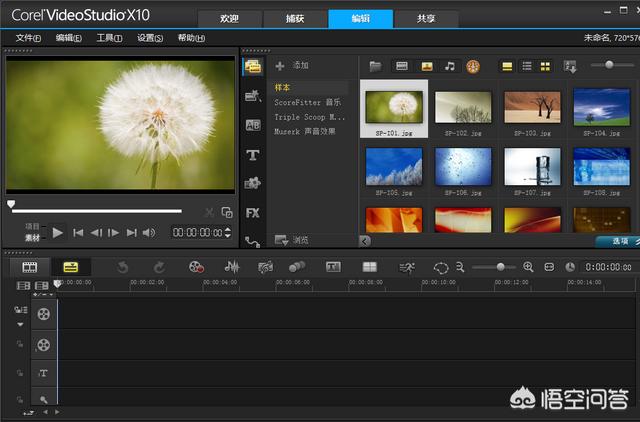Open the Title (T) library
640x422 pixels.
coord(253,155)
